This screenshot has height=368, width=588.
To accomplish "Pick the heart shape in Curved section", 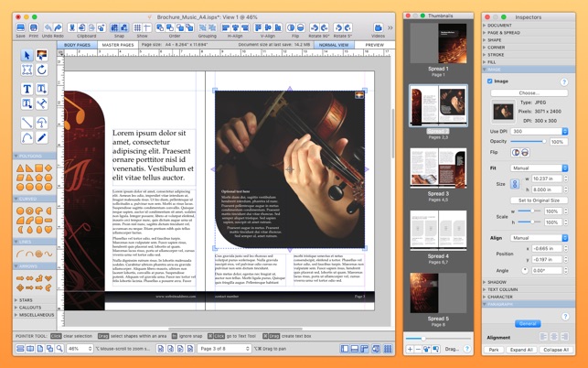I will tap(48, 229).
